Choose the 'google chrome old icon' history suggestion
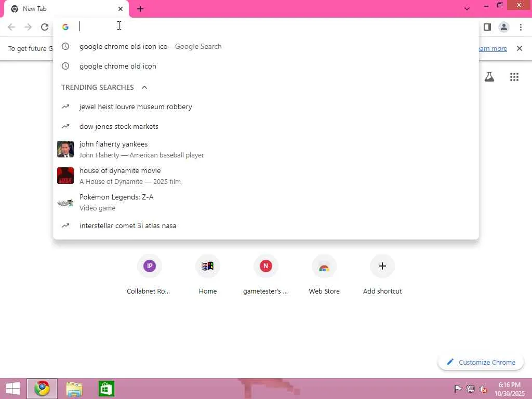The height and width of the screenshot is (399, 532). tap(266, 66)
